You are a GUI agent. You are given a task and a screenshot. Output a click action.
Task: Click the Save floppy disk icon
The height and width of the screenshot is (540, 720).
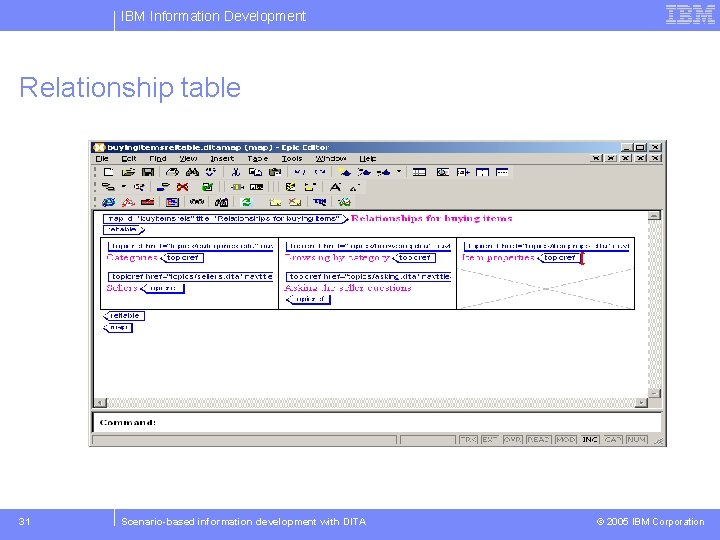click(148, 172)
